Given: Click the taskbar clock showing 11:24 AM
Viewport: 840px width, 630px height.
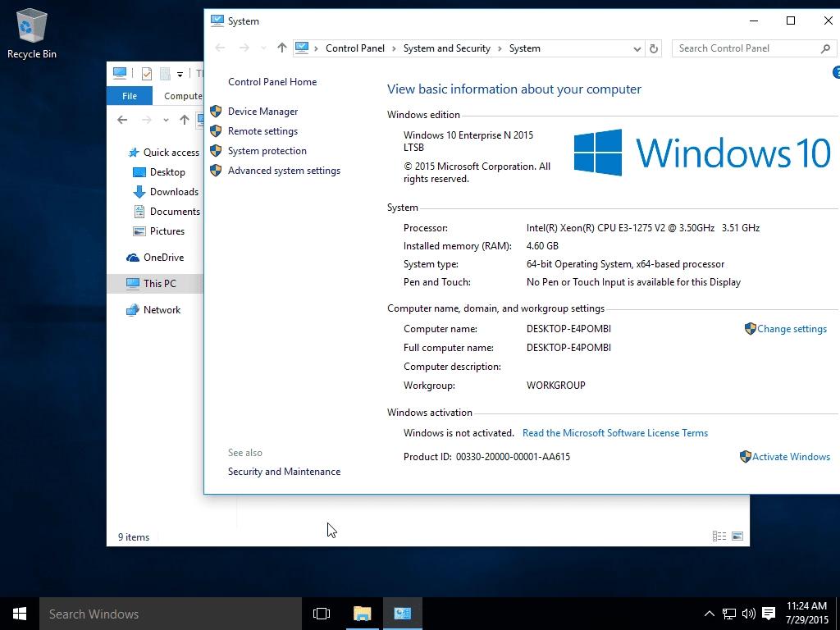Looking at the screenshot, I should click(x=807, y=614).
